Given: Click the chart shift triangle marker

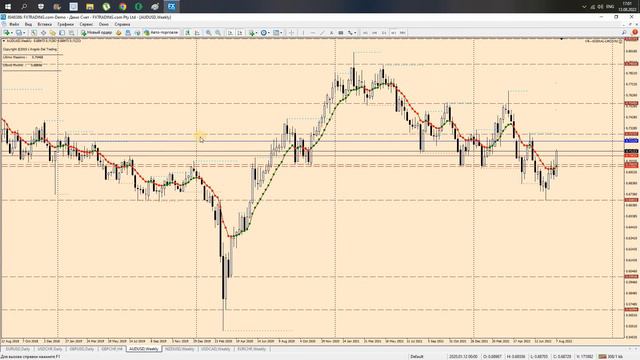Looking at the screenshot, I should [562, 39].
